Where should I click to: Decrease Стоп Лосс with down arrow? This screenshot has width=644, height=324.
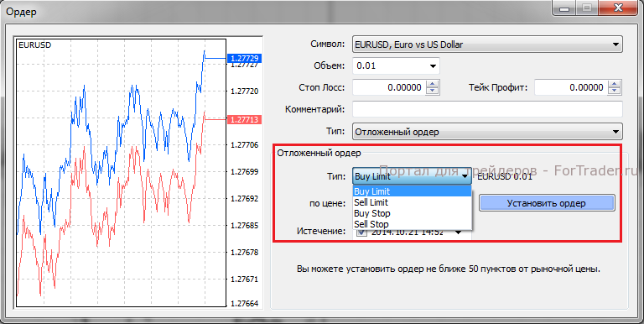[x=433, y=91]
